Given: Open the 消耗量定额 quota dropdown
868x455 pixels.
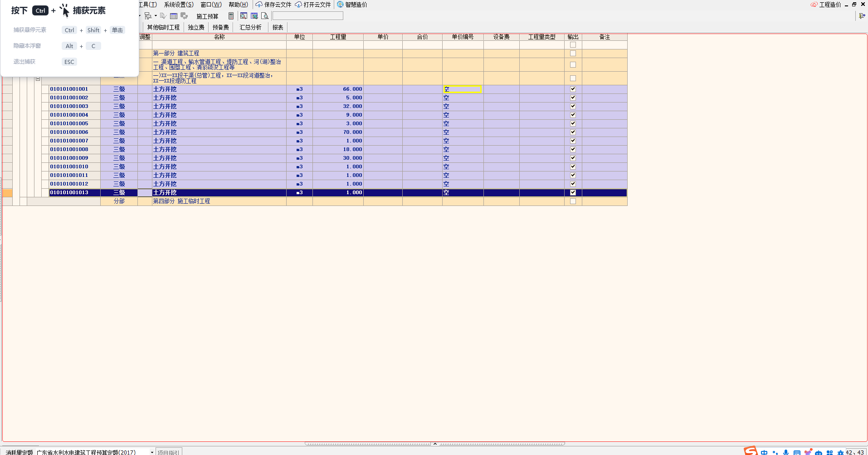Looking at the screenshot, I should coord(152,452).
